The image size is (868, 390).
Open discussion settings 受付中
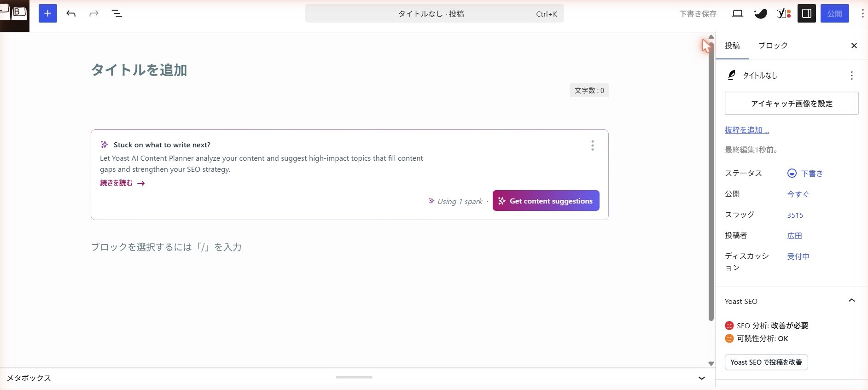click(798, 256)
